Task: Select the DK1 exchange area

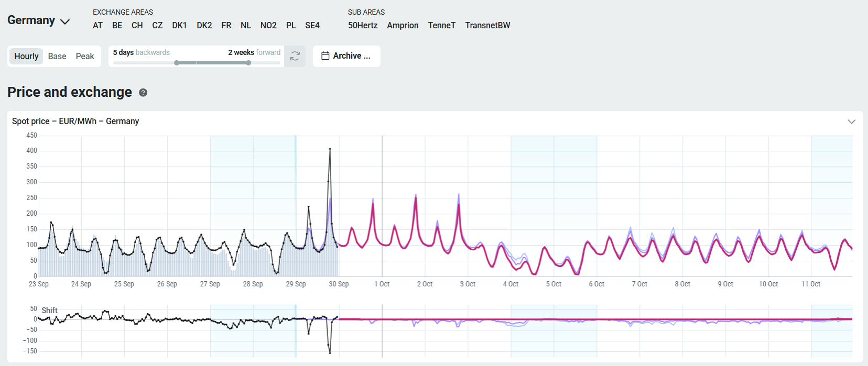Action: [179, 26]
